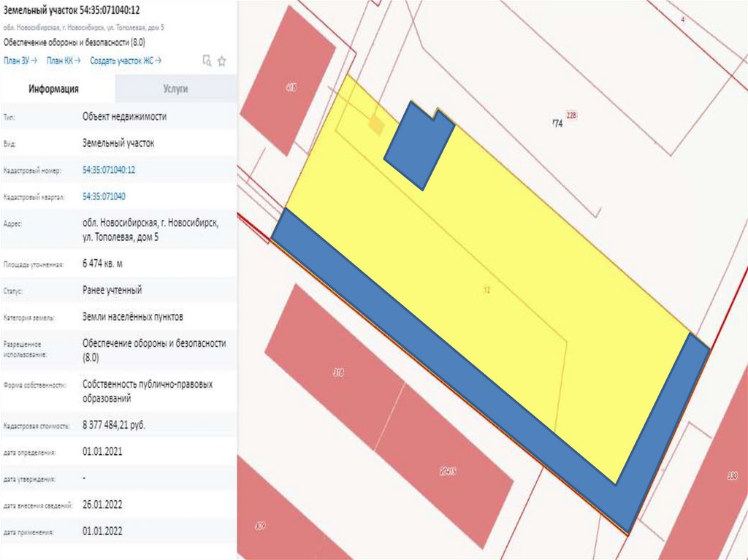Image resolution: width=748 pixels, height=560 pixels.
Task: Click the parcel labeled 4 at the top
Action: tap(682, 19)
